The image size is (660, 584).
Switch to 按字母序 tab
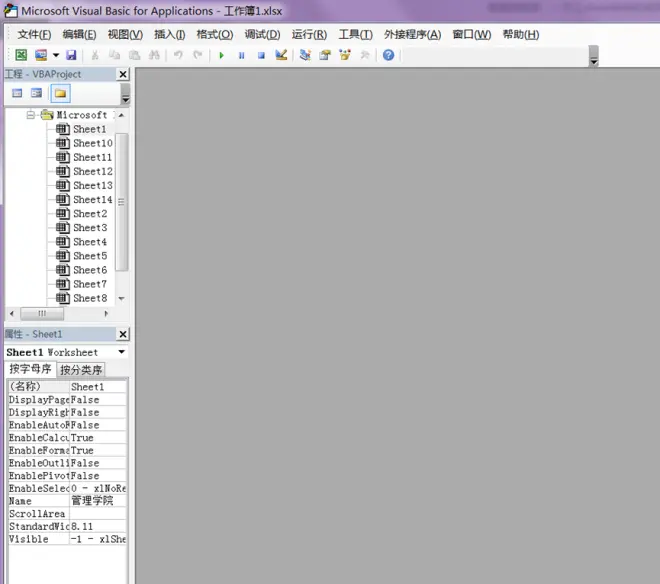[x=30, y=369]
